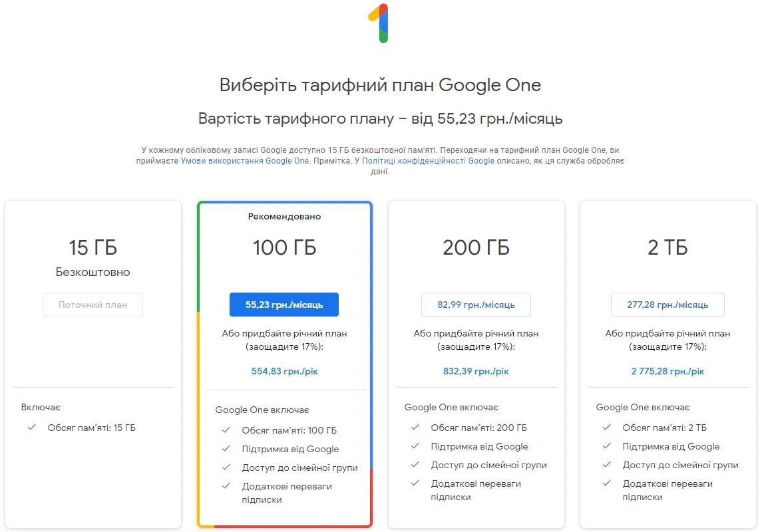The height and width of the screenshot is (532, 764).
Task: Click the "Рекомендовано" label on 100 ГБ card
Action: tap(284, 217)
